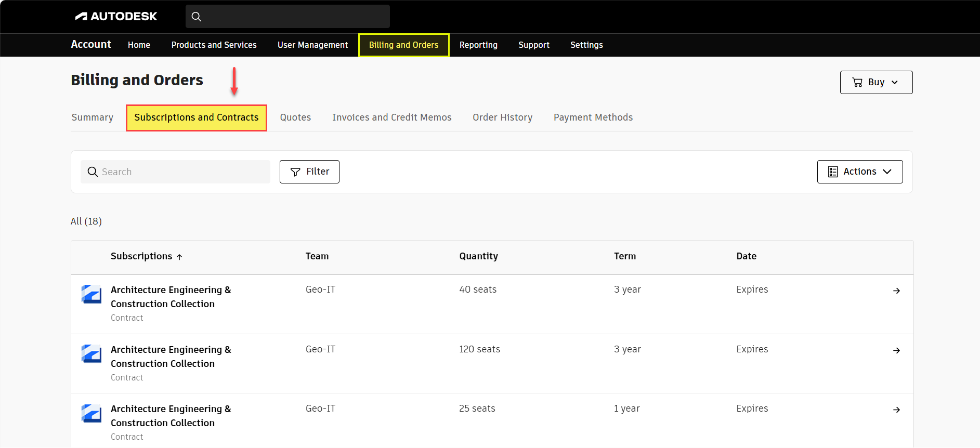Screen dimensions: 980x448
Task: Switch to the Summary tab
Action: [x=93, y=117]
